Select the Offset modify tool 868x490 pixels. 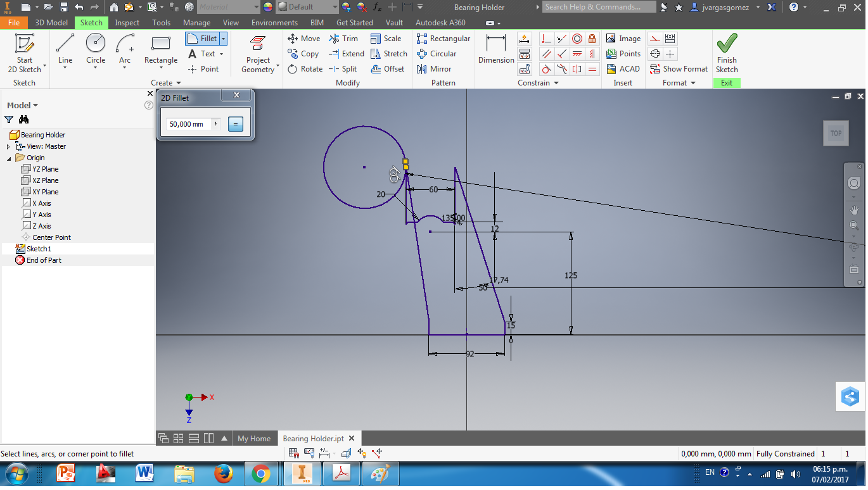pos(388,68)
